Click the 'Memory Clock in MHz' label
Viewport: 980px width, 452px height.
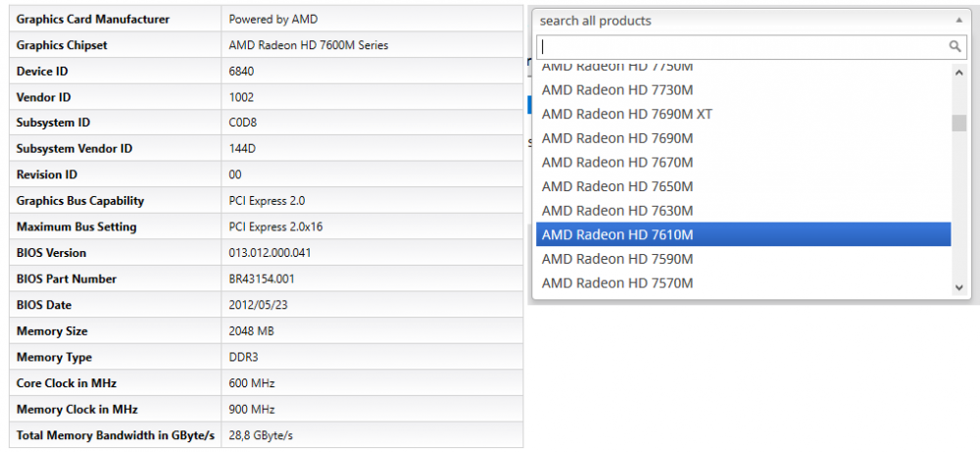pyautogui.click(x=76, y=410)
